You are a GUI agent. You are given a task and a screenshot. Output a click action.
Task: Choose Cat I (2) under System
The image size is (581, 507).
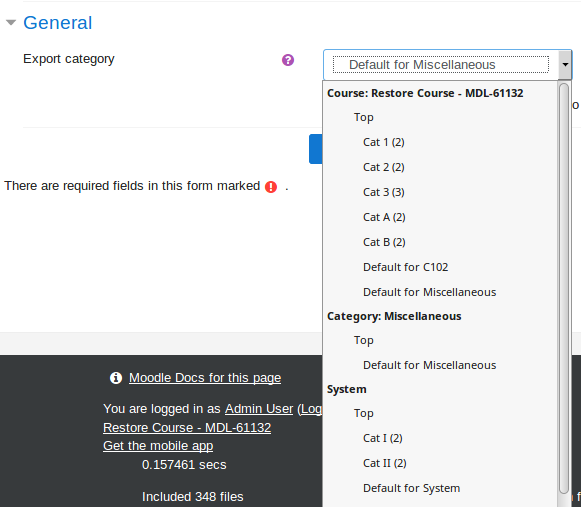click(383, 438)
